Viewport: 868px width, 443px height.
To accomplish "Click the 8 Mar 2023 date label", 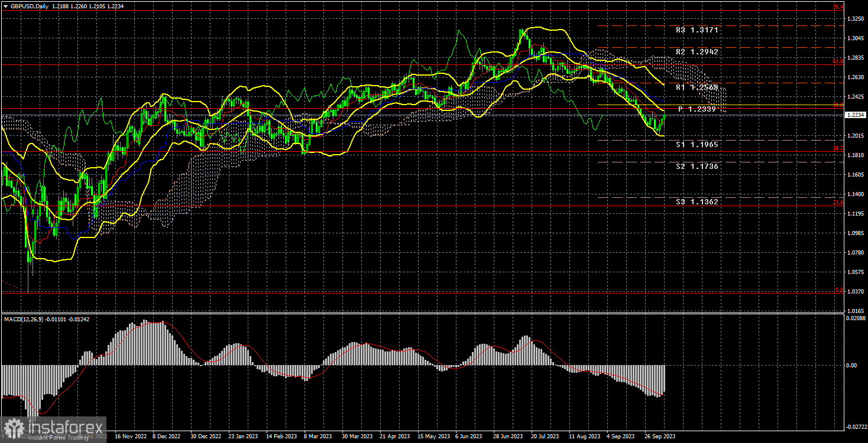I will coord(318,437).
